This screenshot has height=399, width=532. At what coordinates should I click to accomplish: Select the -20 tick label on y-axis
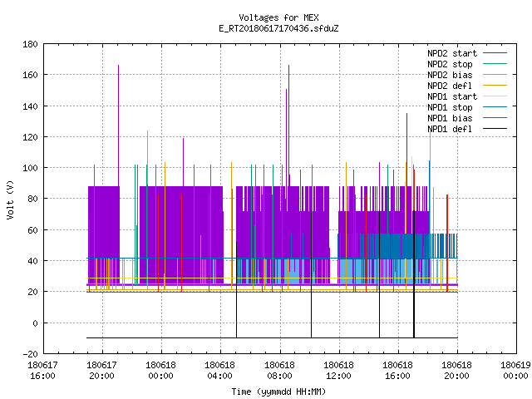coord(30,354)
